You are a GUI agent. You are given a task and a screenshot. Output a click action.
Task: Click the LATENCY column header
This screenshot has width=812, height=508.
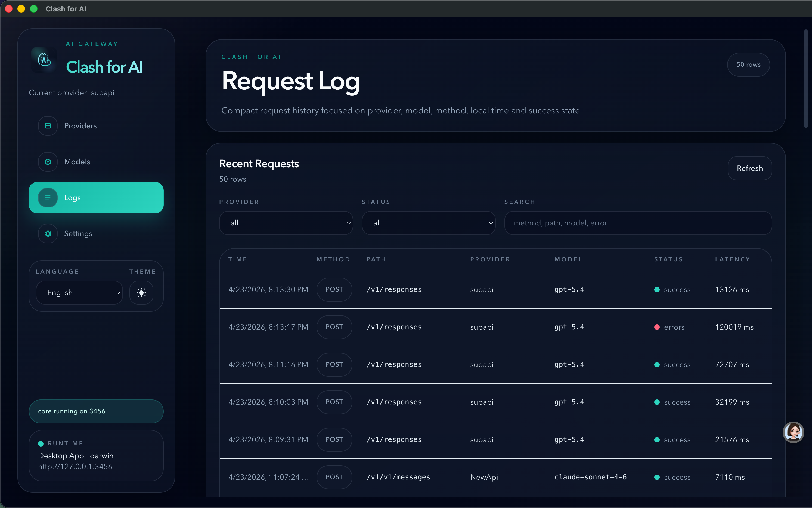point(733,259)
